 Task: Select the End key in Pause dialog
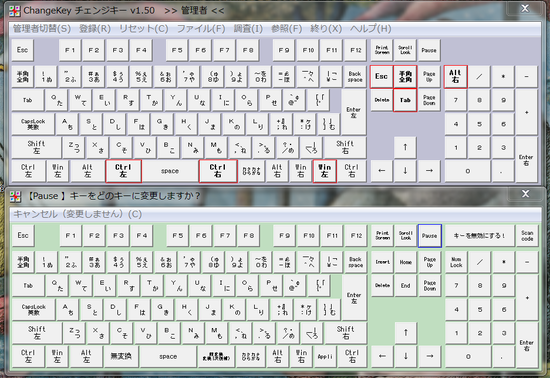click(406, 285)
